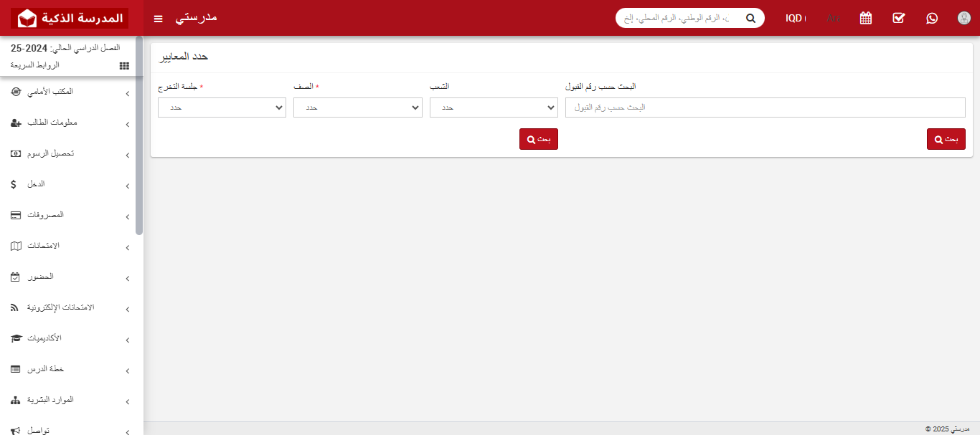Select the IQD currency in the top bar

(795, 18)
